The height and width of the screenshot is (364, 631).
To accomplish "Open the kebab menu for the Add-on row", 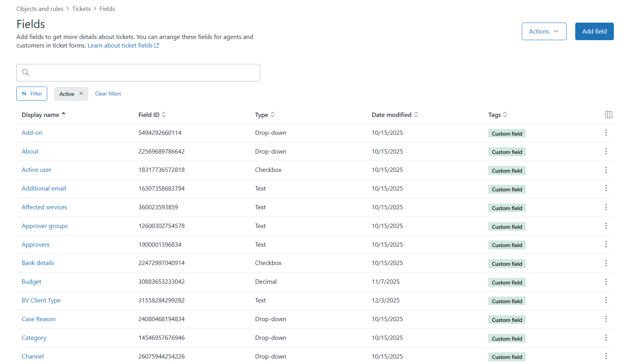I will click(x=606, y=133).
